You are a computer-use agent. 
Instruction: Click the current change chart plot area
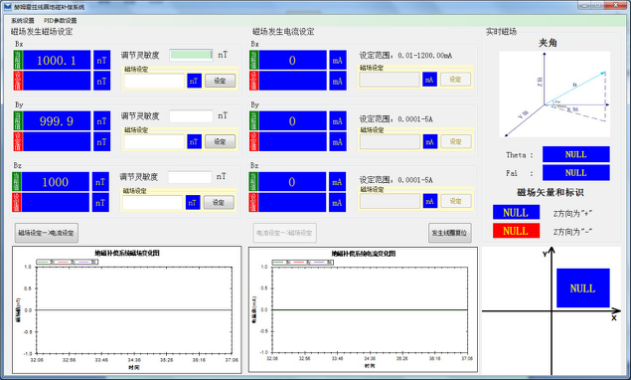tap(370, 310)
